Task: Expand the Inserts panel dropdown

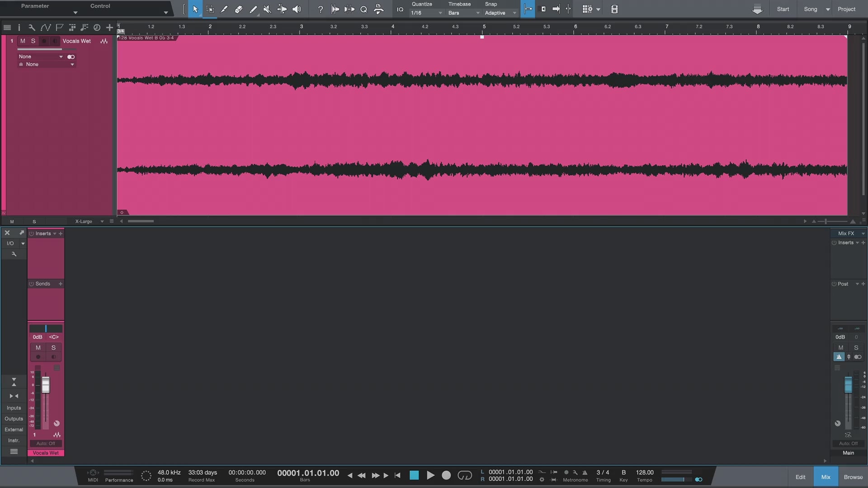Action: [x=55, y=233]
